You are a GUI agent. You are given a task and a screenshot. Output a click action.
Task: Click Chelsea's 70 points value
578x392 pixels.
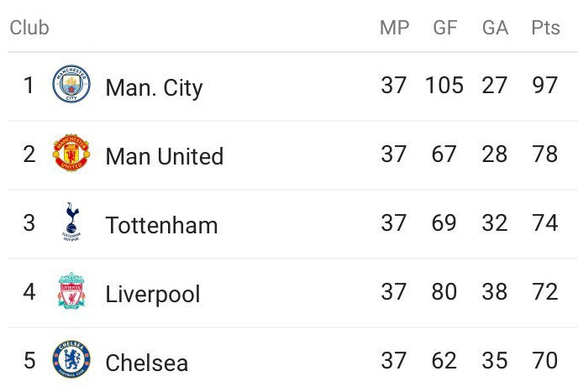(545, 360)
